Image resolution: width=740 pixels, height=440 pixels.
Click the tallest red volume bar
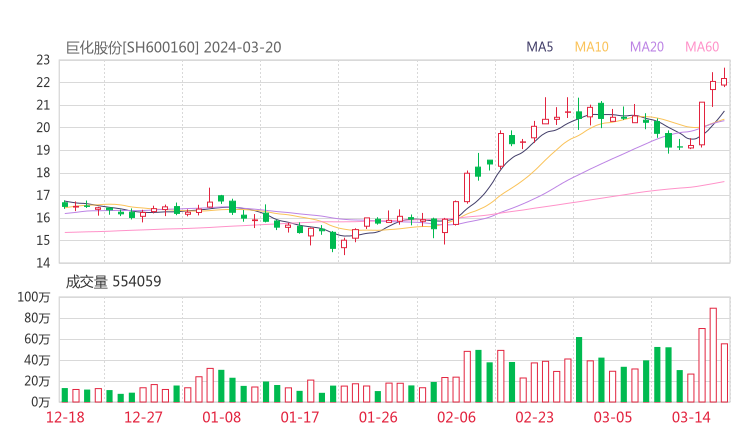pos(713,355)
